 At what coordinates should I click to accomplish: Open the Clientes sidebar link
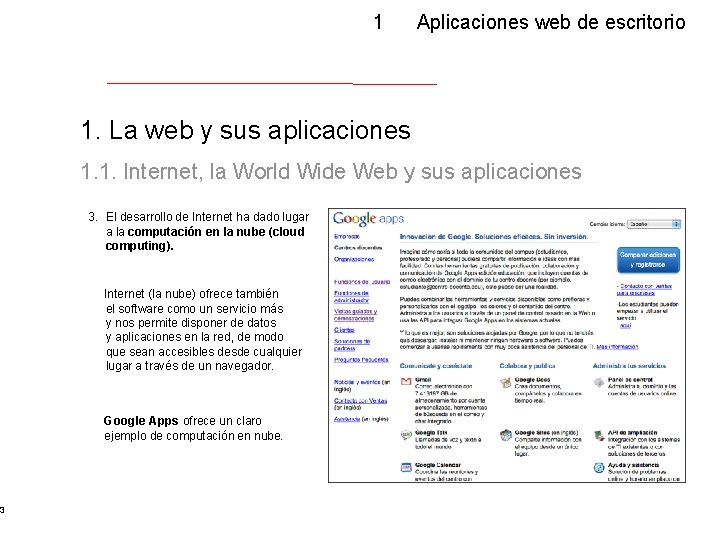pyautogui.click(x=344, y=330)
